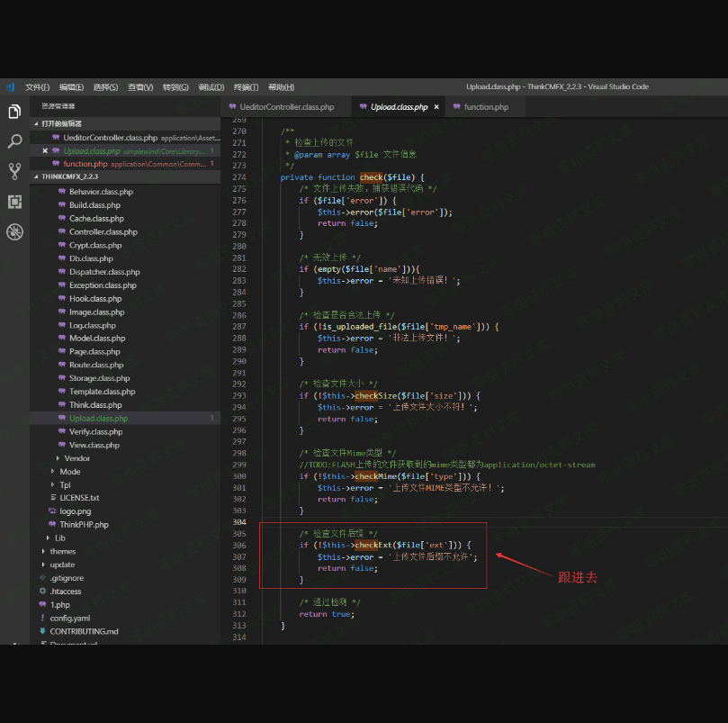The height and width of the screenshot is (723, 728).
Task: Close the Upload.class.php editor tab
Action: (x=436, y=107)
